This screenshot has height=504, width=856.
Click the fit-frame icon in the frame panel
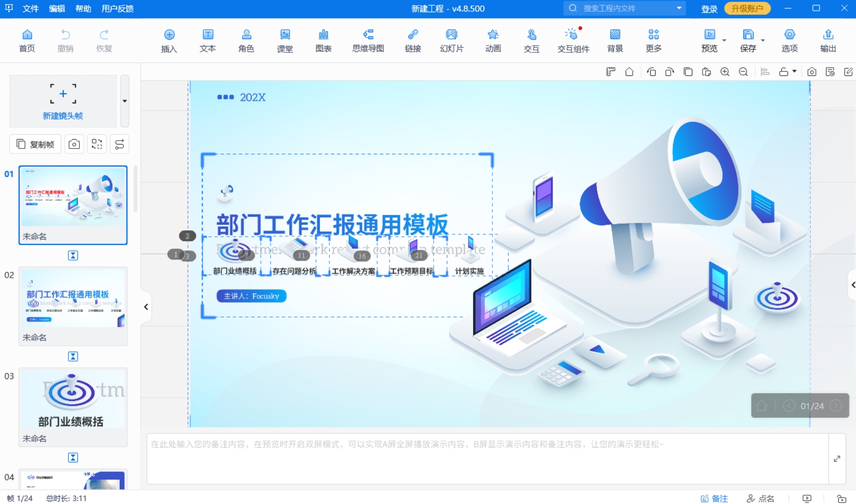[97, 144]
